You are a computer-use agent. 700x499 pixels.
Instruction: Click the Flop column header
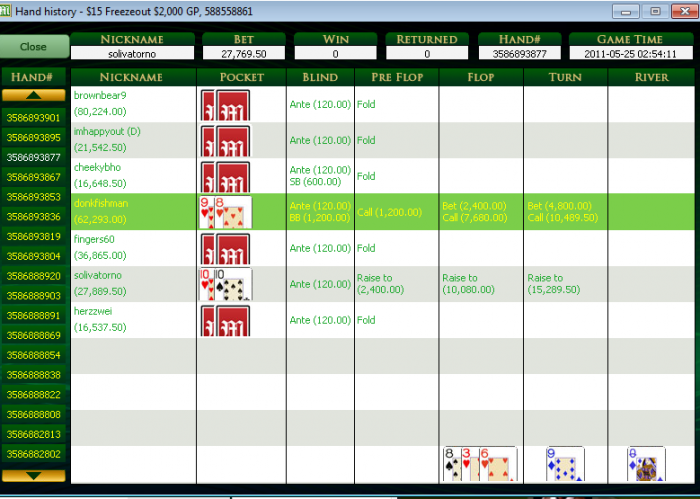click(x=481, y=77)
